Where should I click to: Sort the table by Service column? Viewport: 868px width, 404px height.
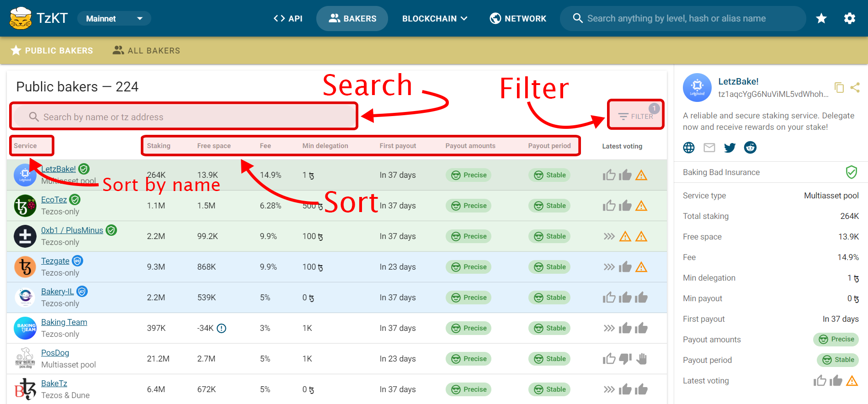(25, 146)
